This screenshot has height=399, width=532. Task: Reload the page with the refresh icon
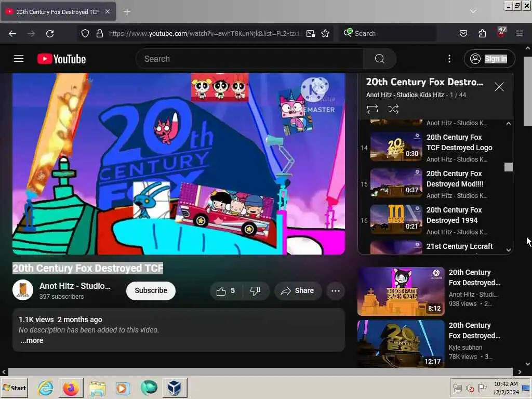(50, 34)
